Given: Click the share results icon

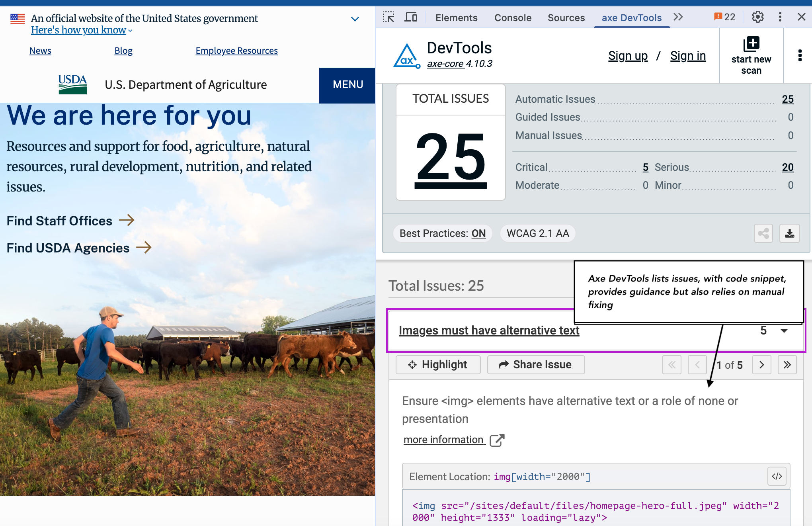Looking at the screenshot, I should [763, 233].
